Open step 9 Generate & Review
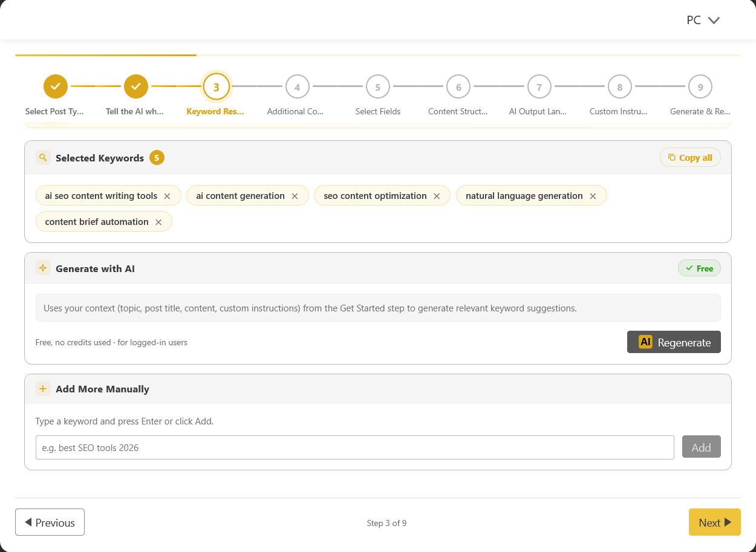 click(700, 86)
